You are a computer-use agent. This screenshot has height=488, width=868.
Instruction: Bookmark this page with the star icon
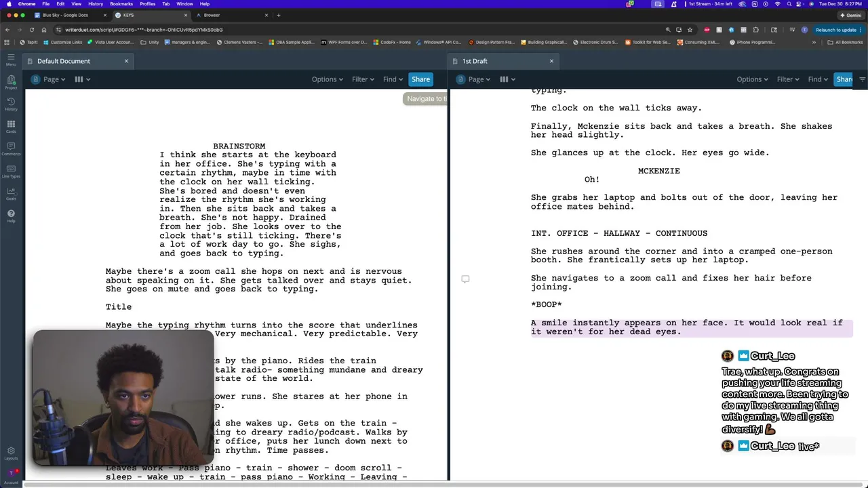690,30
